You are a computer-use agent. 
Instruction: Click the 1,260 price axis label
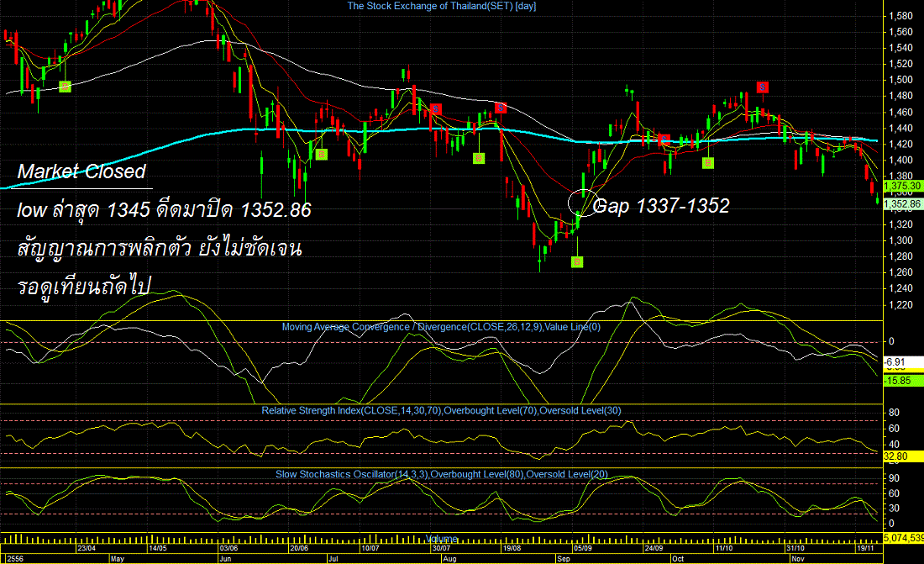[x=900, y=272]
